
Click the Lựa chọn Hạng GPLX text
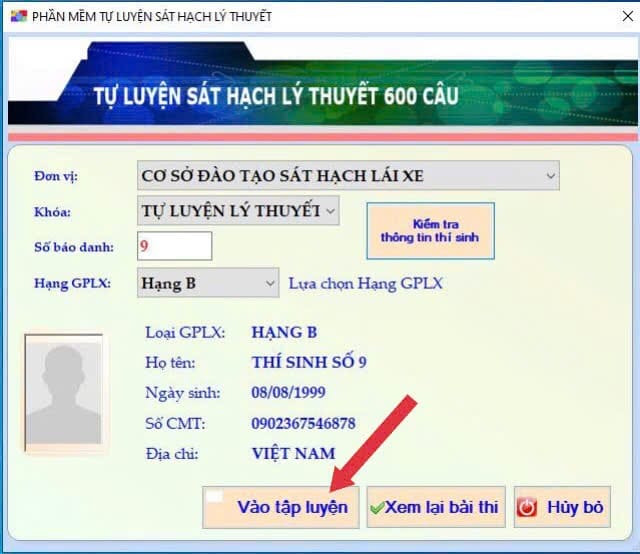(366, 283)
